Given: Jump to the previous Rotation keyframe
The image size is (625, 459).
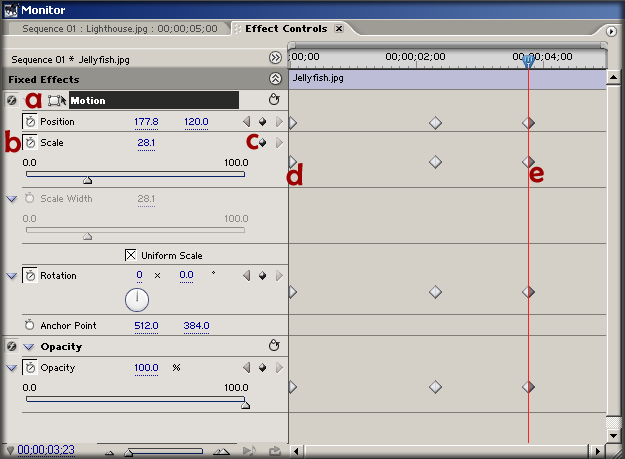Looking at the screenshot, I should coord(246,275).
